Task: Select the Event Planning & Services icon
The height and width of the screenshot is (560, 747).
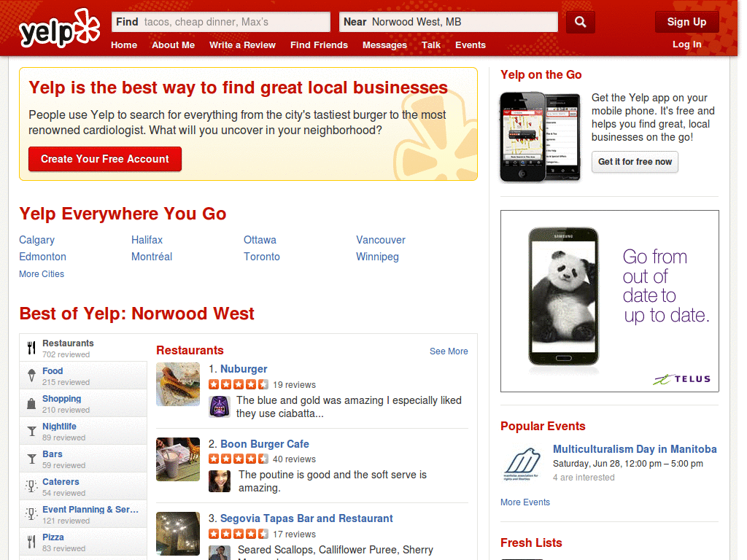Action: pyautogui.click(x=32, y=514)
